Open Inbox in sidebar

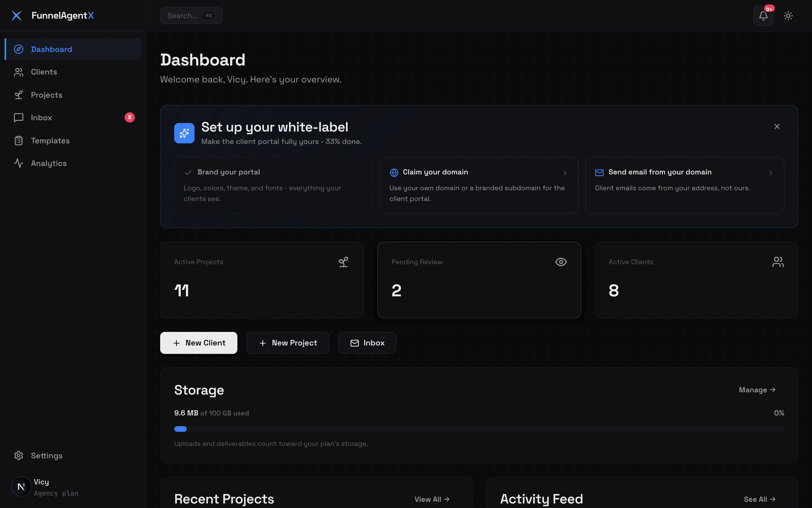click(x=73, y=118)
